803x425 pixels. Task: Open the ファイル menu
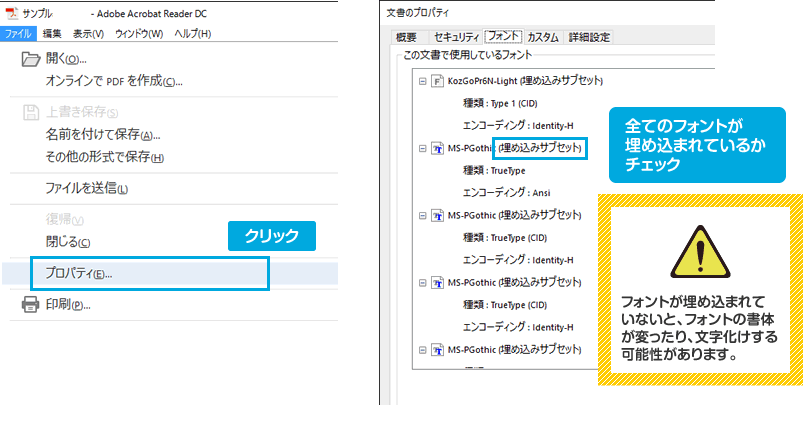[18, 34]
